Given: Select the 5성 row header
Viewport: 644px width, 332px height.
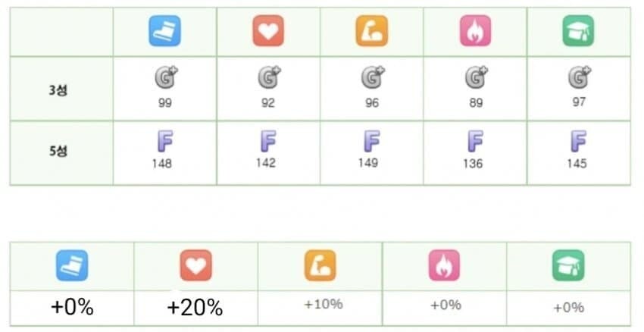Looking at the screenshot, I should tap(58, 151).
